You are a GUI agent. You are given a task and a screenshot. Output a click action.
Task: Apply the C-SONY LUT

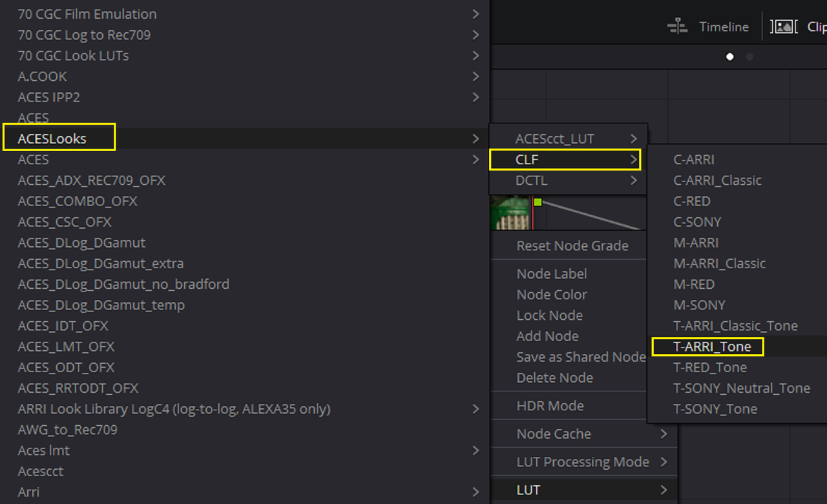point(737,222)
